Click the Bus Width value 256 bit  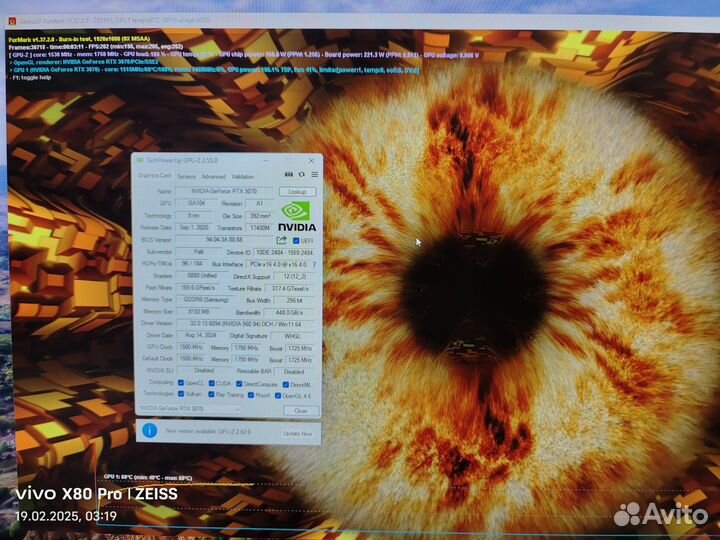point(294,301)
